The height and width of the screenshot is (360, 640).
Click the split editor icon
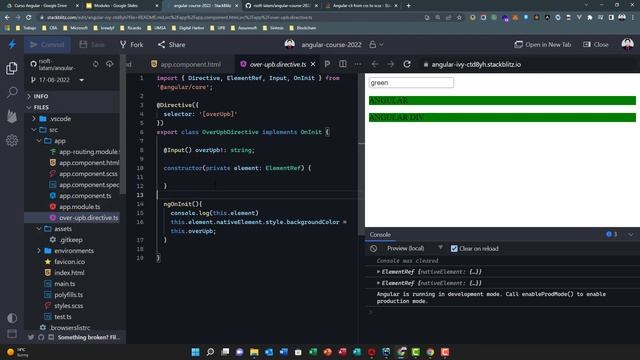point(343,64)
